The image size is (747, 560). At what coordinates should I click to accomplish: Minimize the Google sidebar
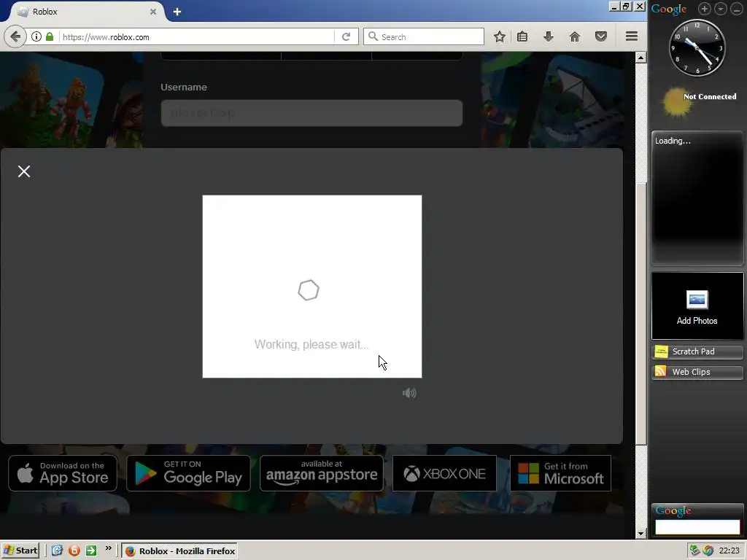[x=737, y=9]
